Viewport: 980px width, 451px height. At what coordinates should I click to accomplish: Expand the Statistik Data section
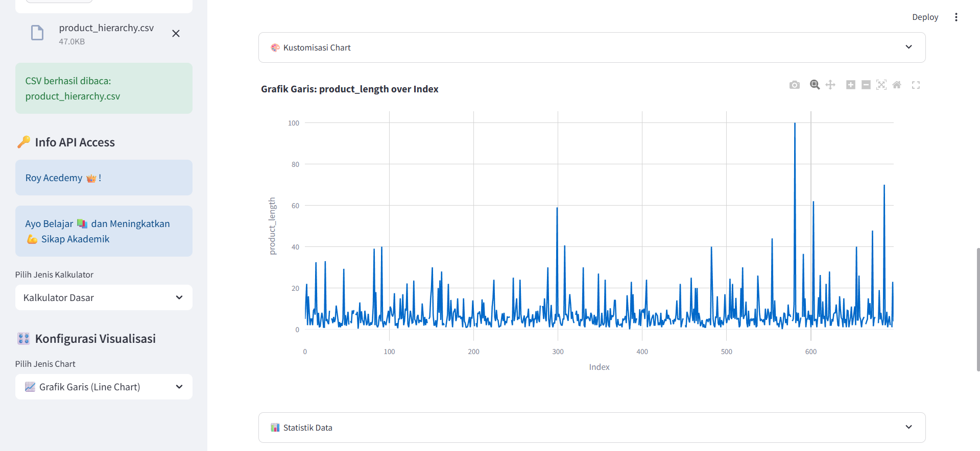[x=591, y=428]
